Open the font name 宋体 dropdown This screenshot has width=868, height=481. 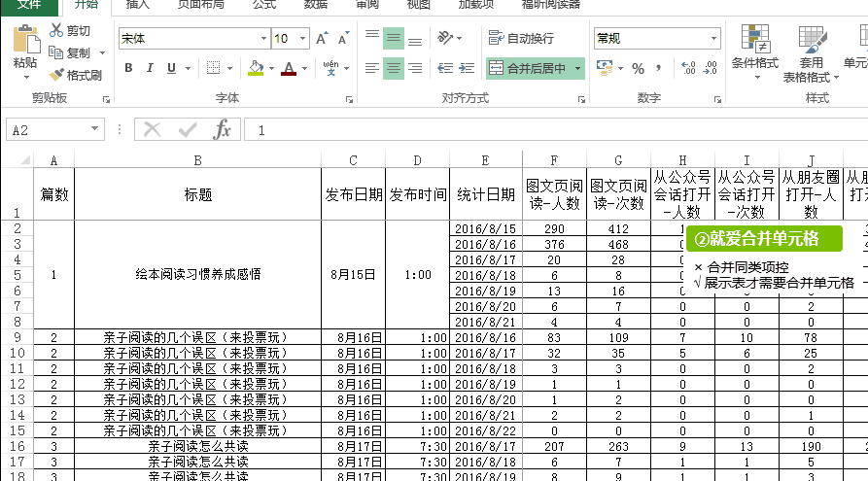click(262, 39)
